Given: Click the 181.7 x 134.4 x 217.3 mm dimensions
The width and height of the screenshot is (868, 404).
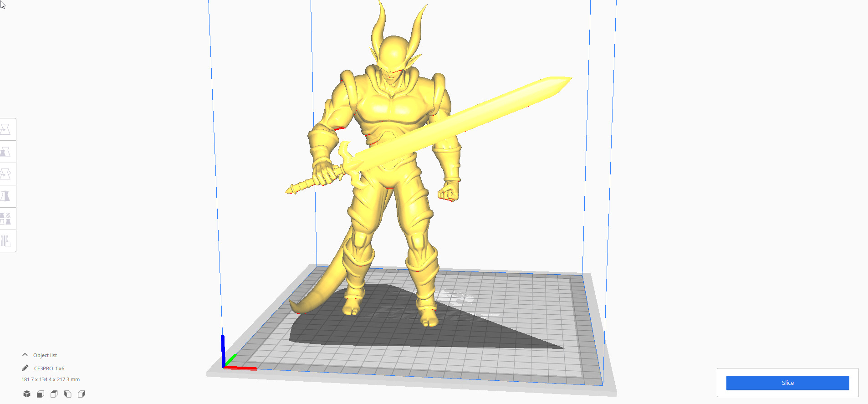Looking at the screenshot, I should (51, 379).
